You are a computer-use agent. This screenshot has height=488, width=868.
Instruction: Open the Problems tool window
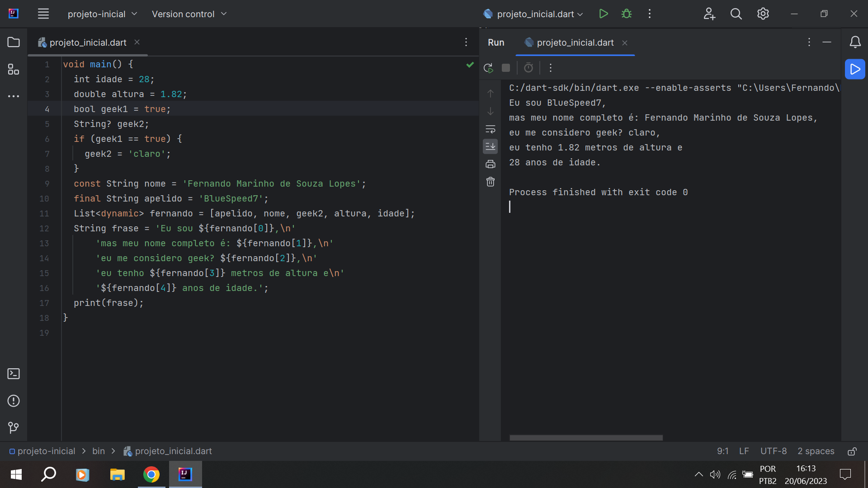[14, 401]
